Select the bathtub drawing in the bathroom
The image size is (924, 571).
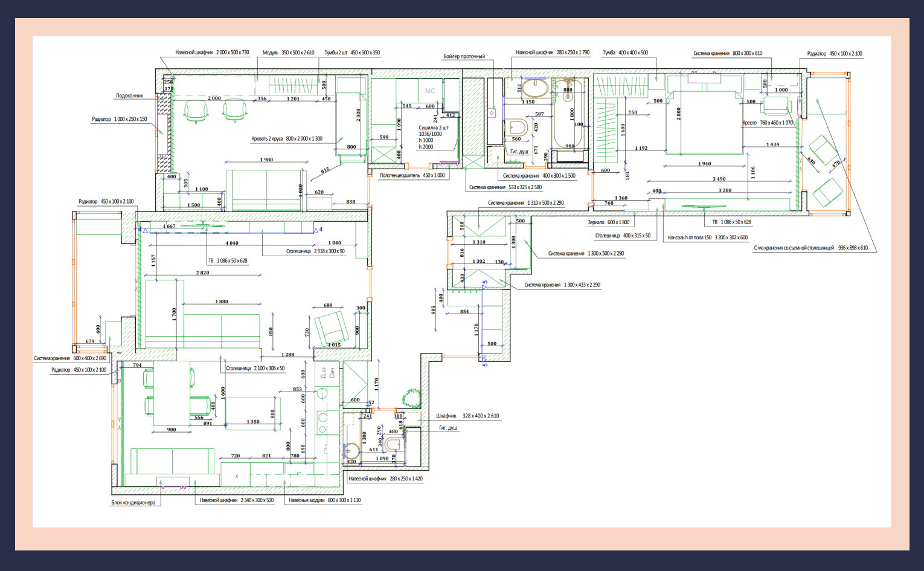[568, 113]
